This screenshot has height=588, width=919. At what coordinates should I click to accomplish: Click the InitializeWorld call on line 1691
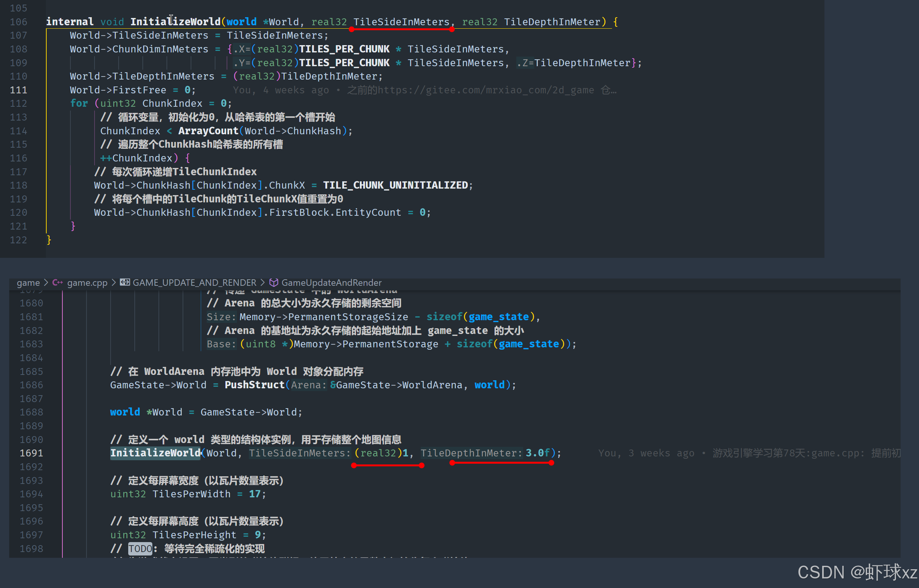[155, 453]
